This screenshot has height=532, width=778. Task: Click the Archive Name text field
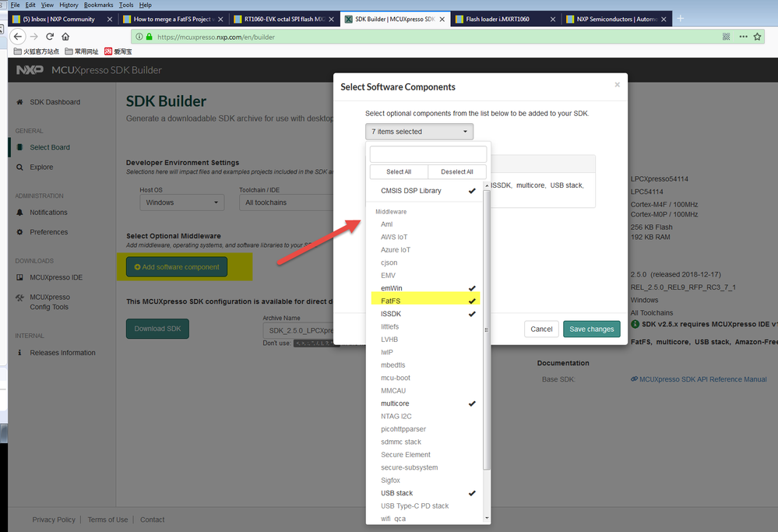tap(297, 330)
